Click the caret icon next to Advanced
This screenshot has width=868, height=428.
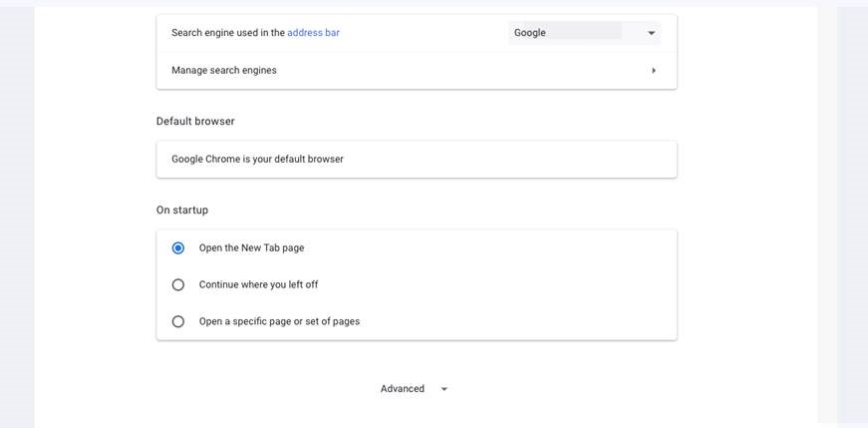click(444, 389)
